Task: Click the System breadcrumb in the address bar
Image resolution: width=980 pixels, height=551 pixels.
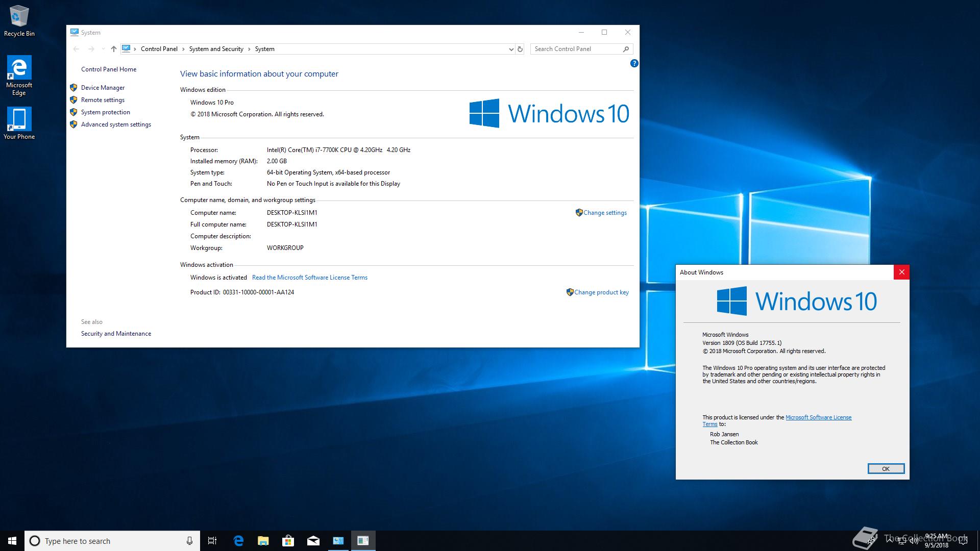Action: 264,49
